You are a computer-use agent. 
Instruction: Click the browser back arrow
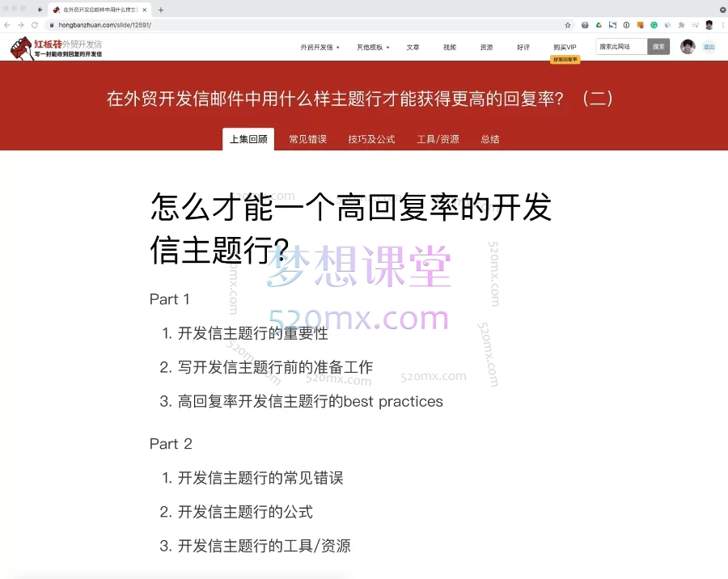(x=6, y=25)
